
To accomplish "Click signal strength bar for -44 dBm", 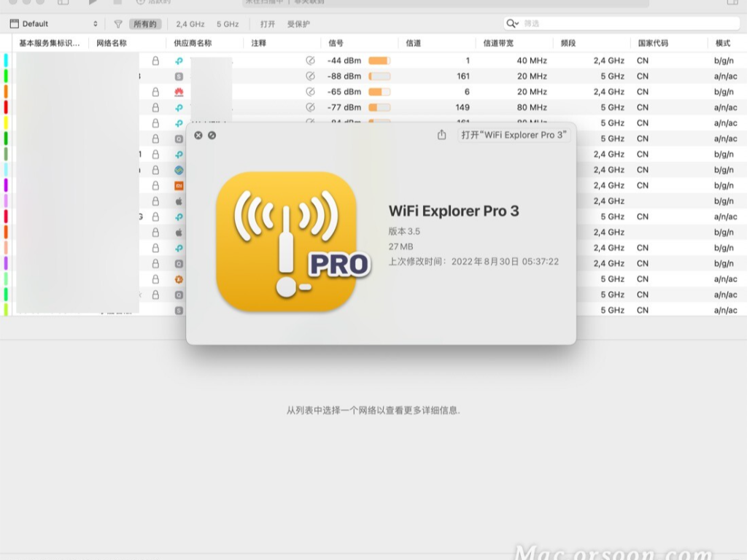I will pyautogui.click(x=379, y=61).
